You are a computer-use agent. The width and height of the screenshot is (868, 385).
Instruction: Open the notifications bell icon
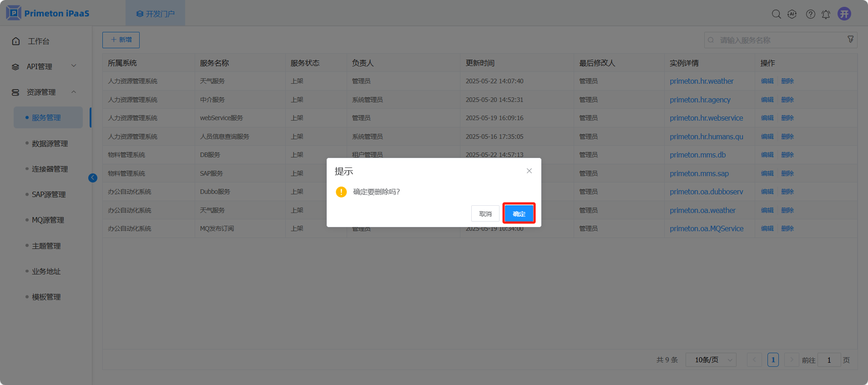826,14
